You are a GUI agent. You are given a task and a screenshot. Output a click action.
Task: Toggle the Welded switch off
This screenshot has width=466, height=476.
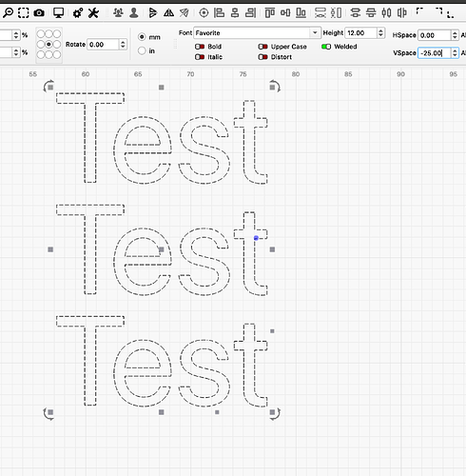tap(326, 47)
